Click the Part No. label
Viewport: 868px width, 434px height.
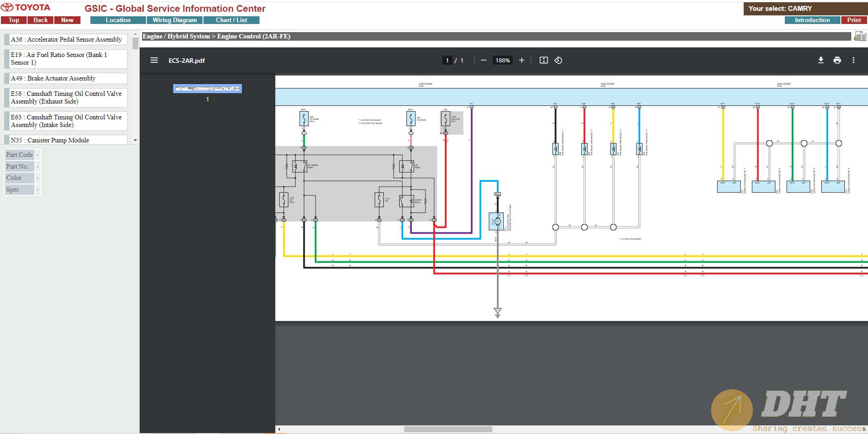point(19,166)
